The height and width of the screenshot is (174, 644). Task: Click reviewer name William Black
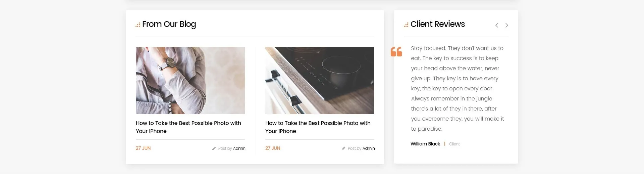(425, 144)
